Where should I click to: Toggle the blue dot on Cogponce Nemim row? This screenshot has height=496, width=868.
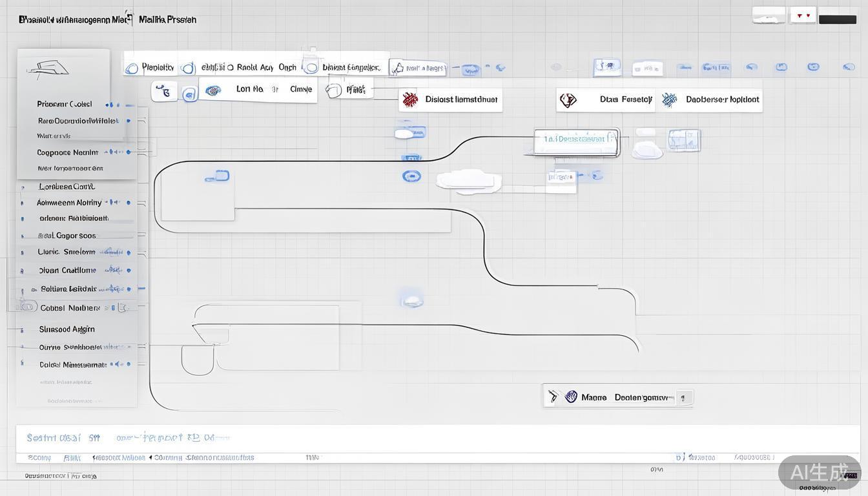[x=129, y=152]
